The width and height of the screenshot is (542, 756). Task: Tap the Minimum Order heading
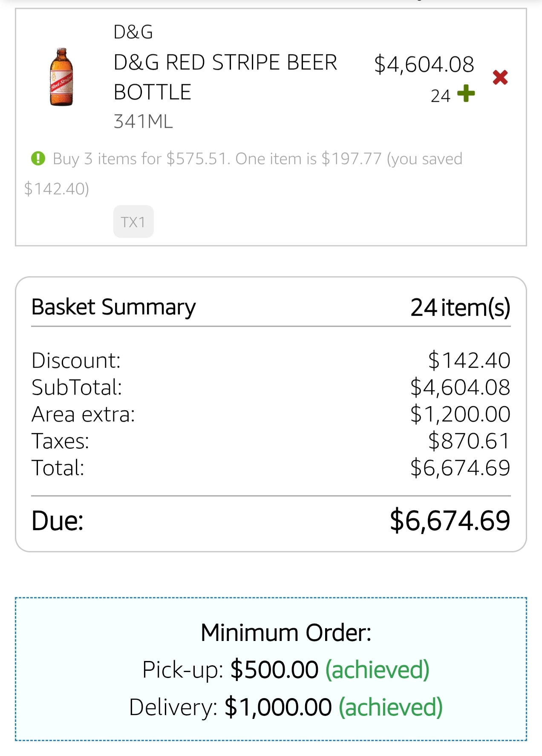click(x=286, y=632)
